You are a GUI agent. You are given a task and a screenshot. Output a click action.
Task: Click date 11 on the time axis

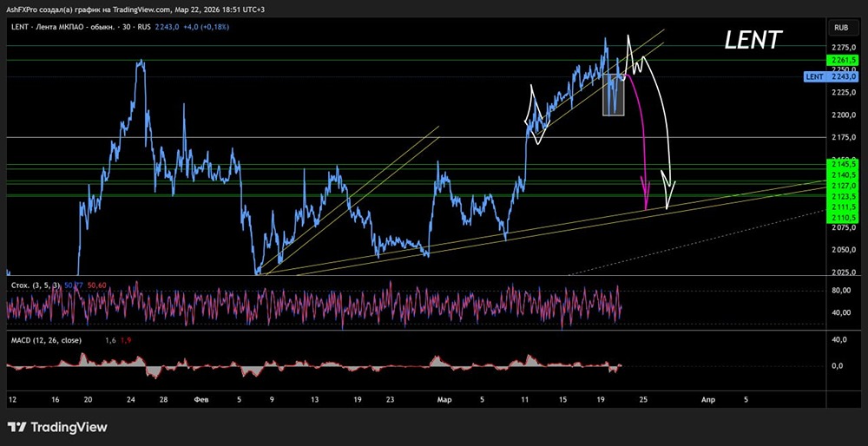524,399
